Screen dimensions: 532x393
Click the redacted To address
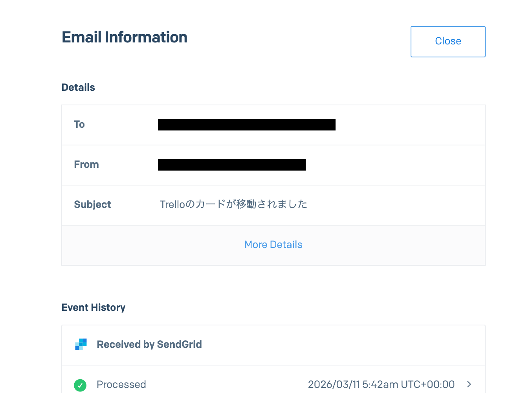pyautogui.click(x=246, y=125)
